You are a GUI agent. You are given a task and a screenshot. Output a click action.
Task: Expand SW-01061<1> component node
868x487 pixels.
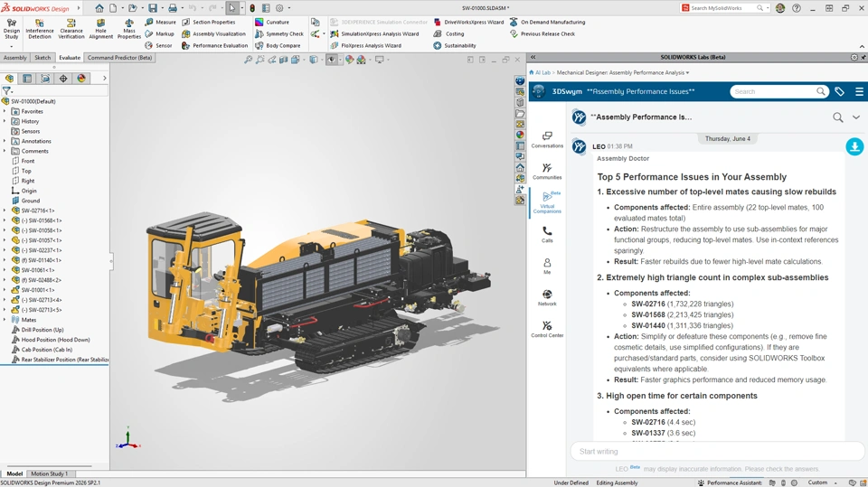click(x=5, y=270)
